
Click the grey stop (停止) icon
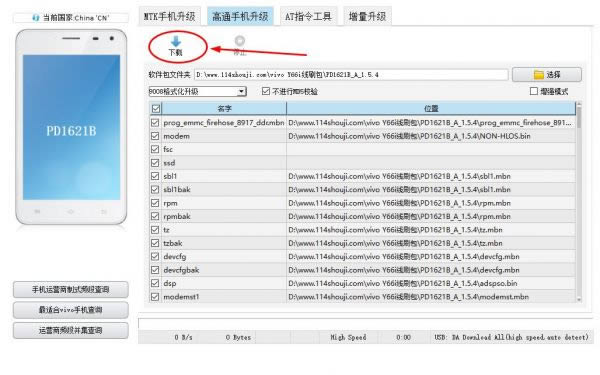coord(240,41)
